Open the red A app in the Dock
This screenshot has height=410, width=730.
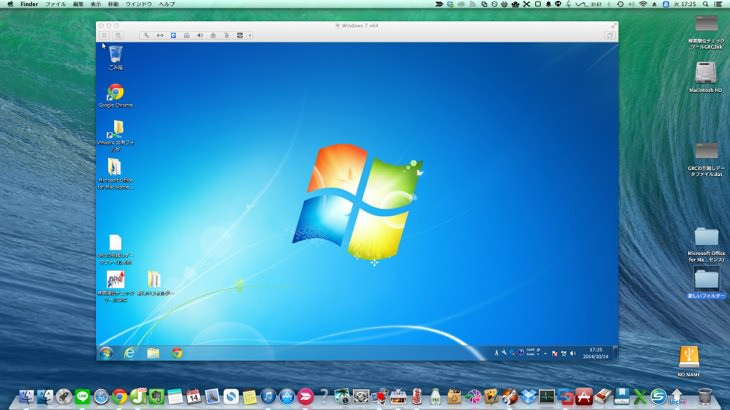click(x=584, y=397)
